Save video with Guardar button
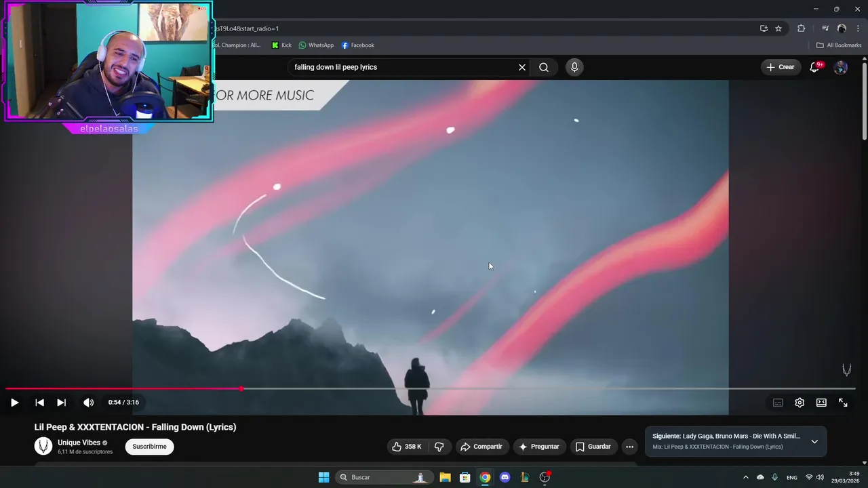Viewport: 868px width, 488px height. click(x=593, y=447)
